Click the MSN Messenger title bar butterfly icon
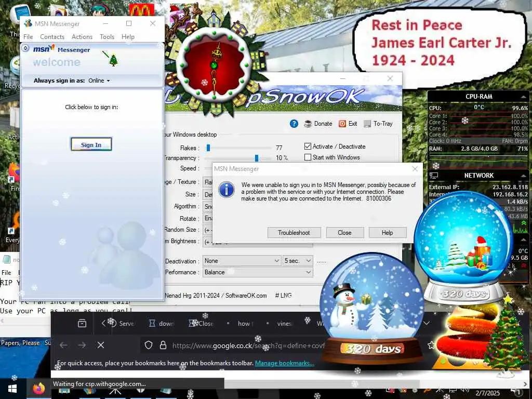This screenshot has height=399, width=532. point(28,24)
